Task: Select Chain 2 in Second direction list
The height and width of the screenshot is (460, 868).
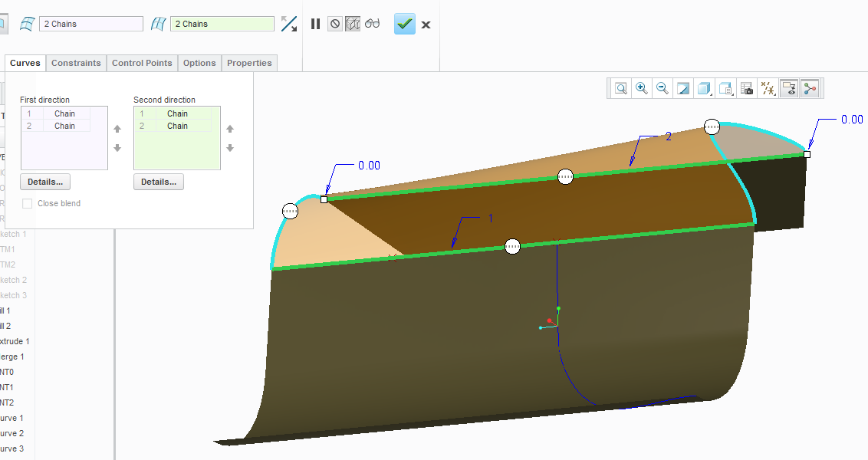Action: click(173, 126)
